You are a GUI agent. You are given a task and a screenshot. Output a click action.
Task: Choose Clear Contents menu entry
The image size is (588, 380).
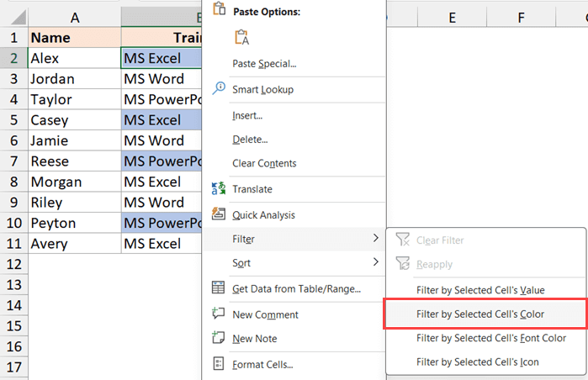pos(264,163)
